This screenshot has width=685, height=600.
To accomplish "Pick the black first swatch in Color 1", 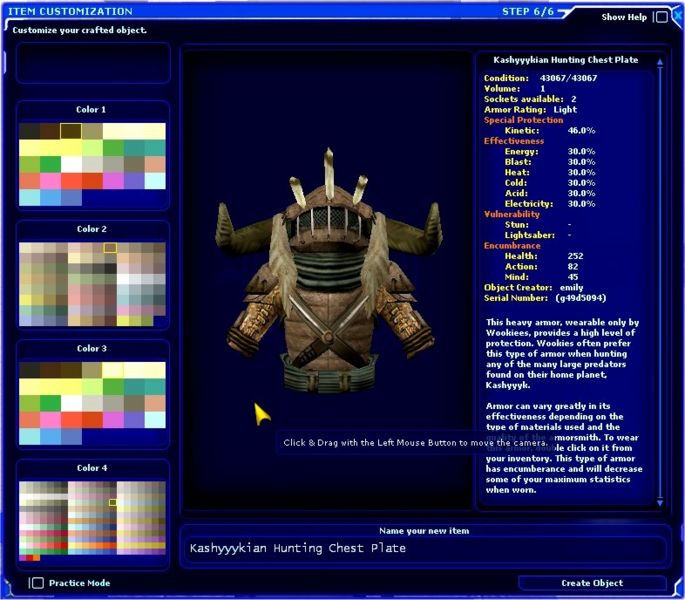I will pyautogui.click(x=28, y=131).
